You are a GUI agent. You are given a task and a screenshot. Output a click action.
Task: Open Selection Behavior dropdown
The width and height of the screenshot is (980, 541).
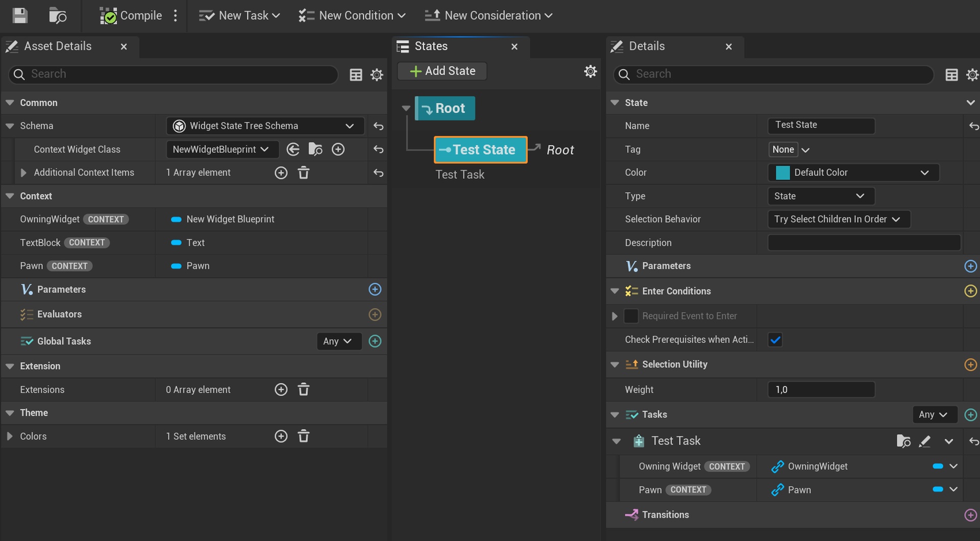839,219
